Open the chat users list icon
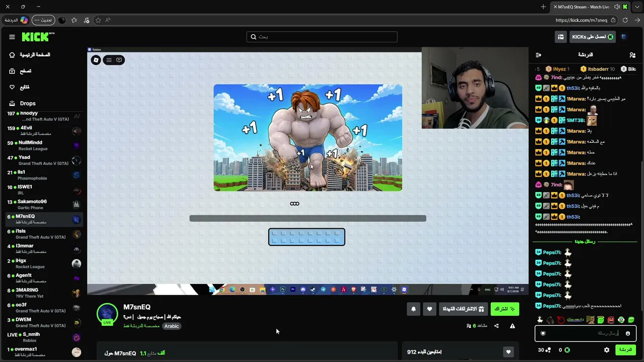644x362 pixels. (632, 55)
